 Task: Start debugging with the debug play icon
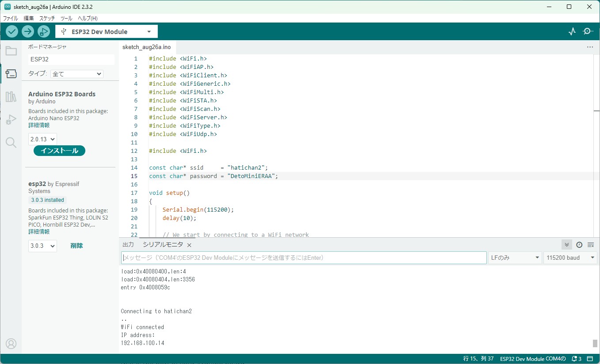coord(43,31)
